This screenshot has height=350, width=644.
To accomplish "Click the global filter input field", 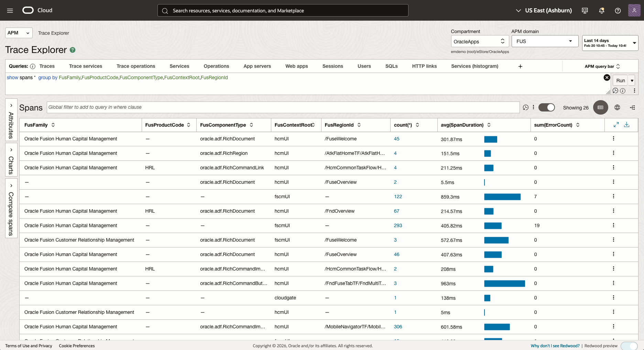I will (x=275, y=107).
